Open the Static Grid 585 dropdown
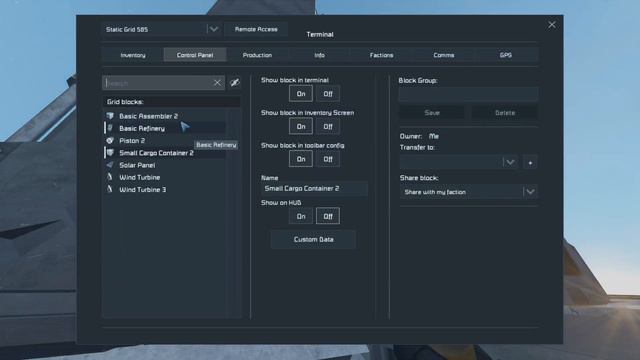This screenshot has height=360, width=640. pos(162,29)
